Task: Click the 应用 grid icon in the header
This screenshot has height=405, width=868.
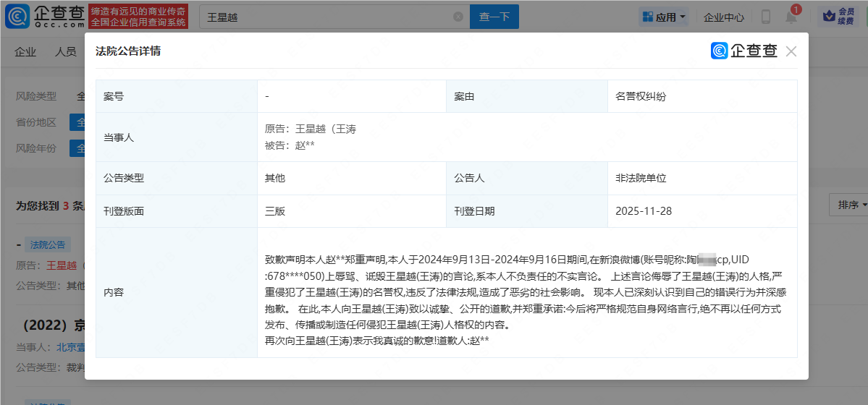Action: 646,17
